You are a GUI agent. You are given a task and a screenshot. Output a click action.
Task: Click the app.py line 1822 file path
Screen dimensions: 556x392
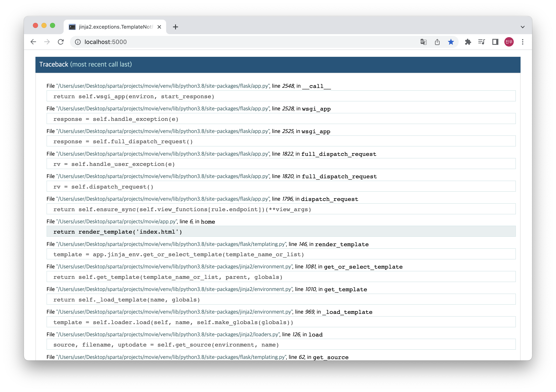[163, 154]
